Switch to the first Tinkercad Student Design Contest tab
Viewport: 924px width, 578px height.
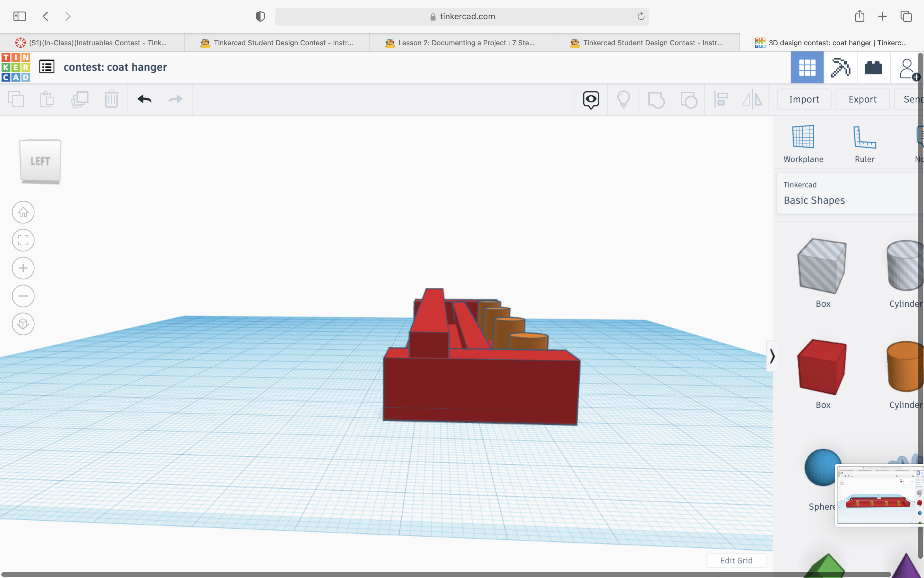277,43
